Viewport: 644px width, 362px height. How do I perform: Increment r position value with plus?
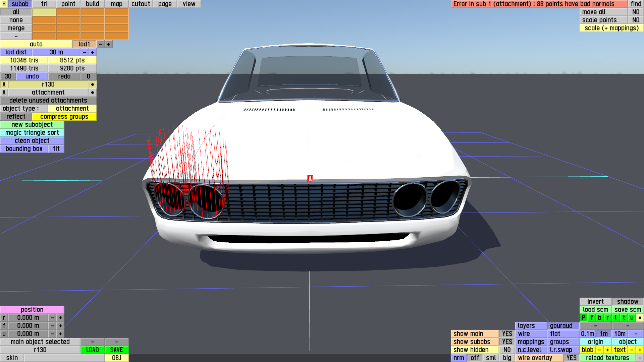pos(60,318)
